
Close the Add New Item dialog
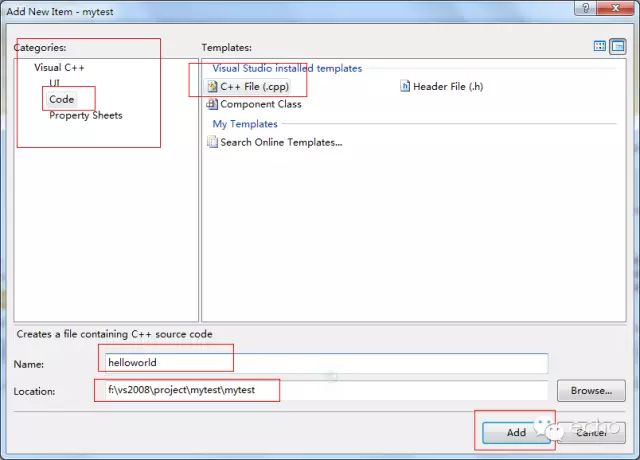(x=616, y=8)
